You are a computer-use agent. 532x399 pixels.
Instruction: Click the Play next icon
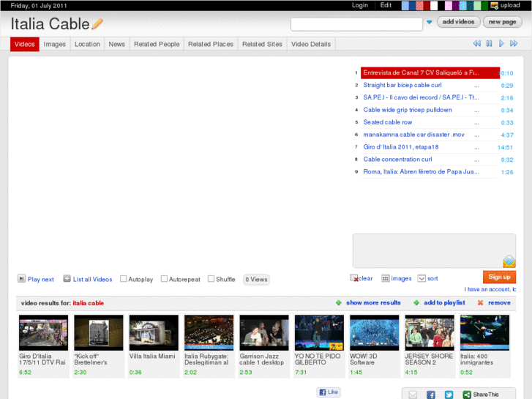pos(21,279)
